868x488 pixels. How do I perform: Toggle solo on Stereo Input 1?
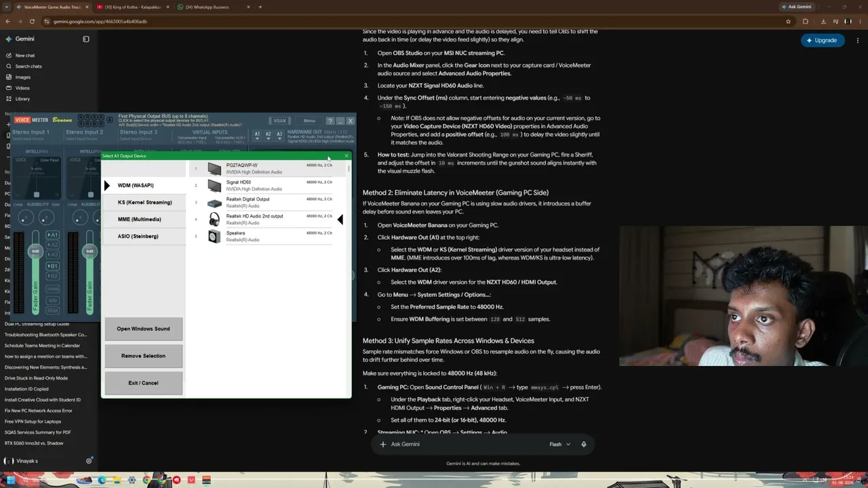52,300
